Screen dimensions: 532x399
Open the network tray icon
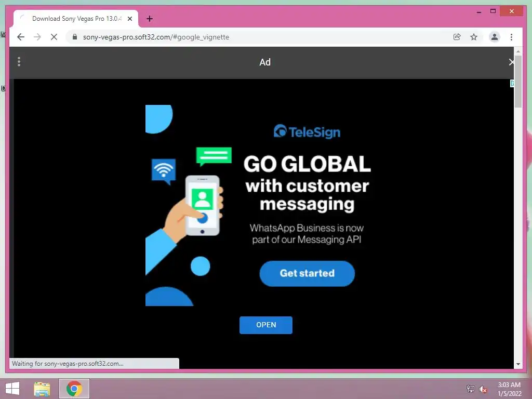(x=470, y=389)
